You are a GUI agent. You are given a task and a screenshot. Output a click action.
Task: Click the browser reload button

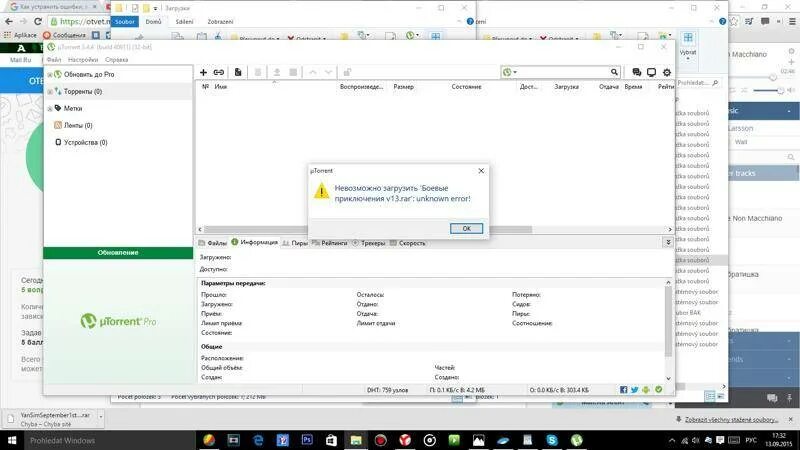coord(38,21)
